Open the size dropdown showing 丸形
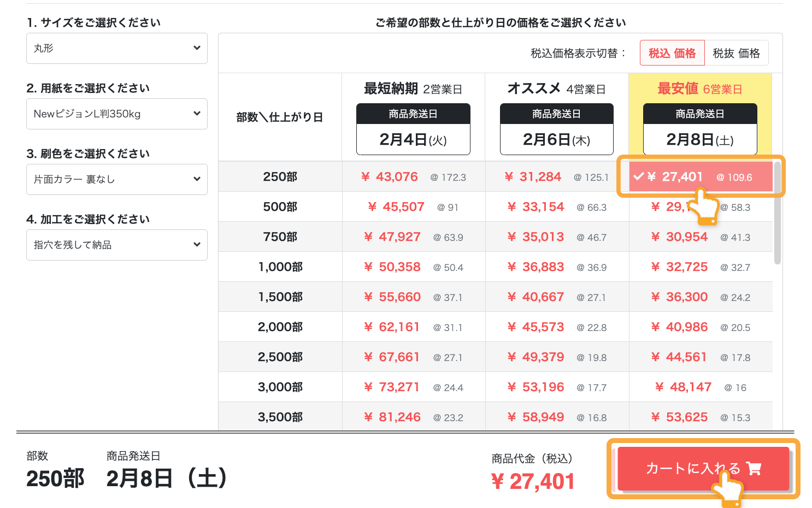This screenshot has height=508, width=812. (x=116, y=48)
